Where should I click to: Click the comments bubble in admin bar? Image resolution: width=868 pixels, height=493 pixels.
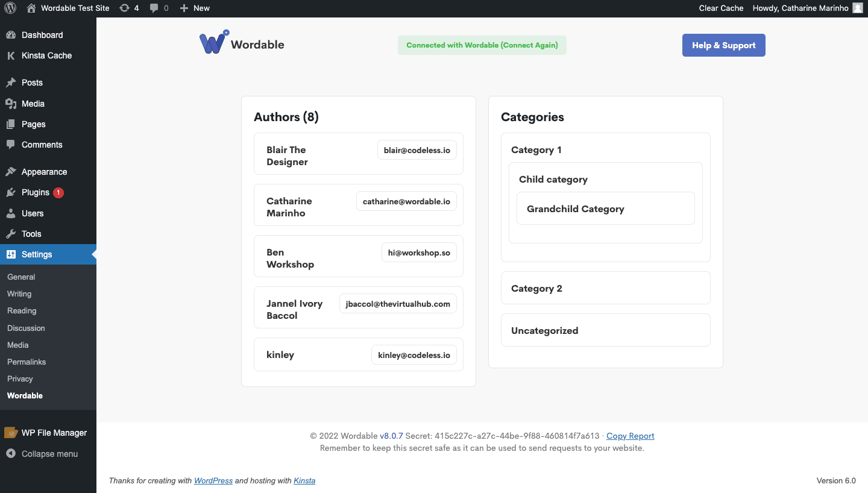click(155, 8)
